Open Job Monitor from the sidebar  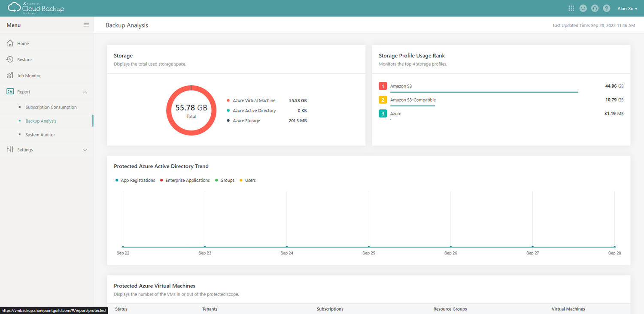pos(9,75)
